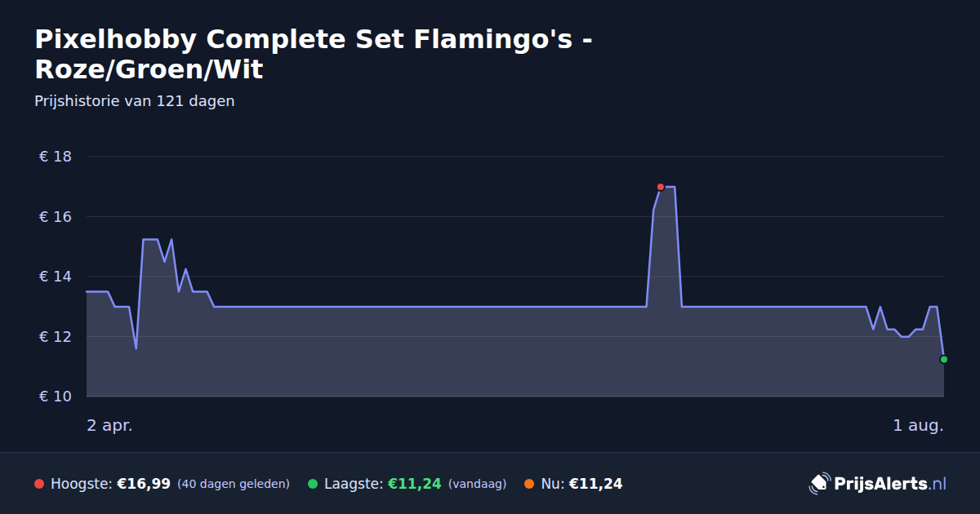Image resolution: width=980 pixels, height=514 pixels.
Task: Click the Prijshistorie van 121 dagen subtitle
Action: tap(135, 101)
